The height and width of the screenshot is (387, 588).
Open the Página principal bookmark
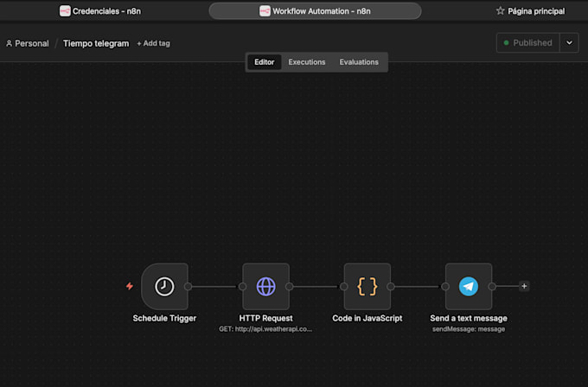pyautogui.click(x=530, y=11)
